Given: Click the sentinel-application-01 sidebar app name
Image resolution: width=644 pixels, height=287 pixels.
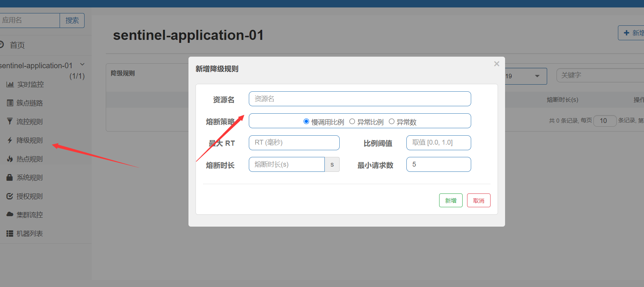Looking at the screenshot, I should [x=36, y=66].
